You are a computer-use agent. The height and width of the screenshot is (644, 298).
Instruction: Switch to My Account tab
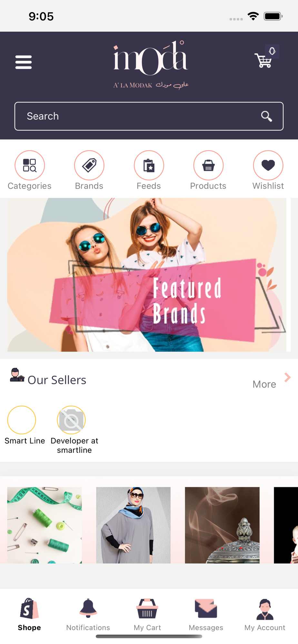(x=265, y=615)
